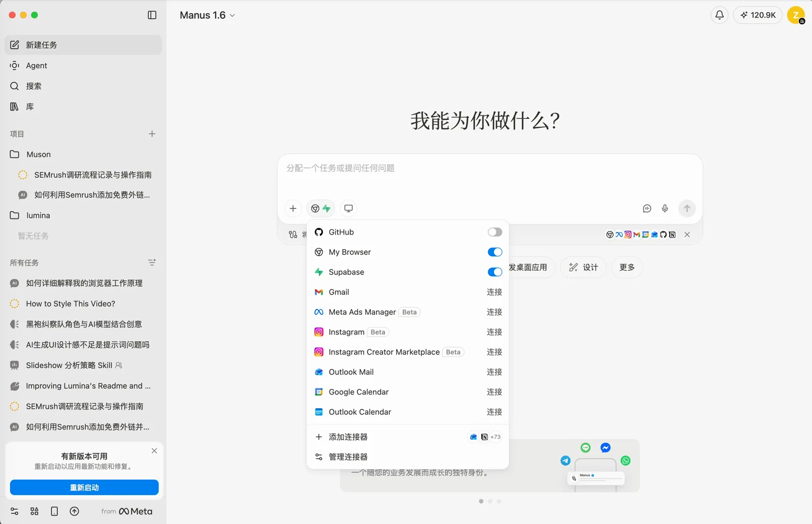
Task: Send the task with up-arrow button
Action: coord(687,208)
